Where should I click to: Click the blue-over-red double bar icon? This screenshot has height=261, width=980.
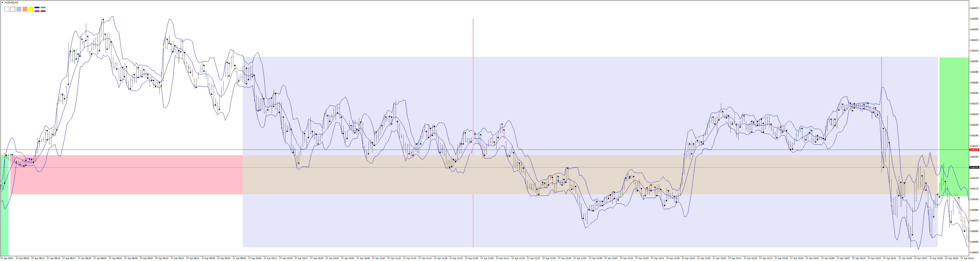pos(37,9)
